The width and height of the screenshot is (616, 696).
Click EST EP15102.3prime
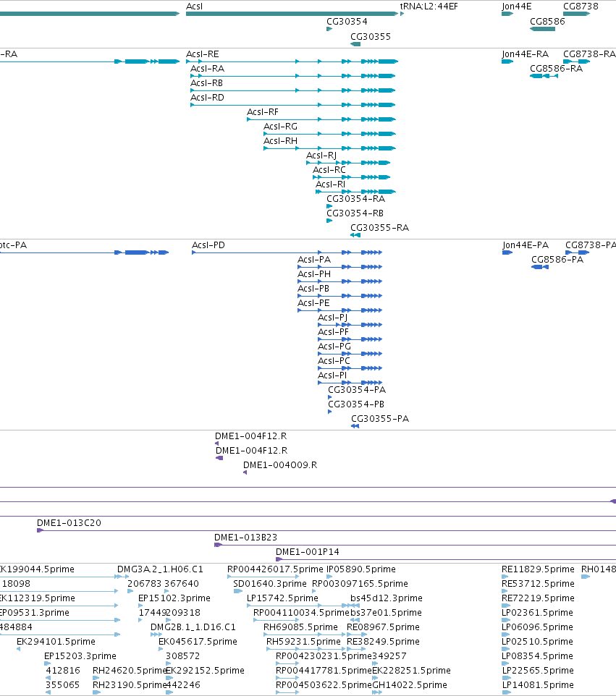tap(174, 598)
